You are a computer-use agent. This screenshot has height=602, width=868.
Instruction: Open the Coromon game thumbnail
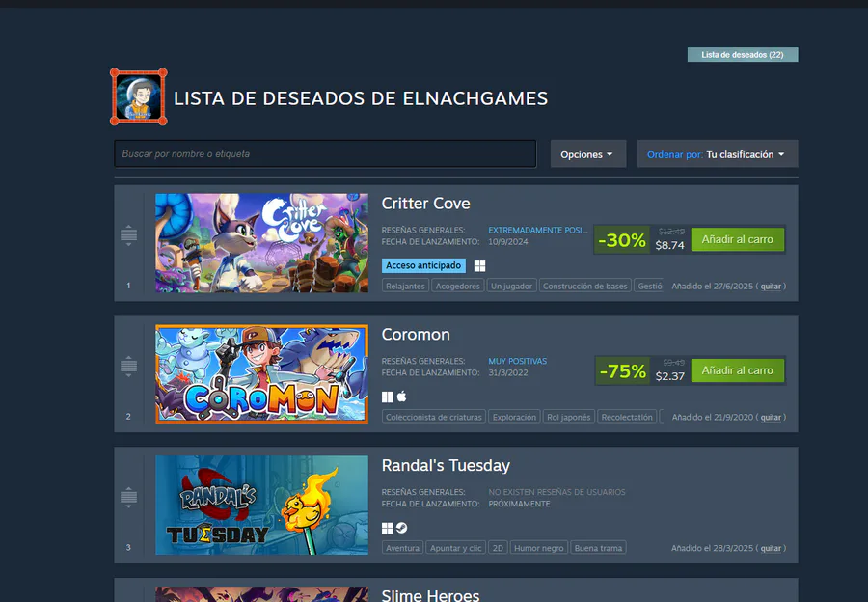261,373
